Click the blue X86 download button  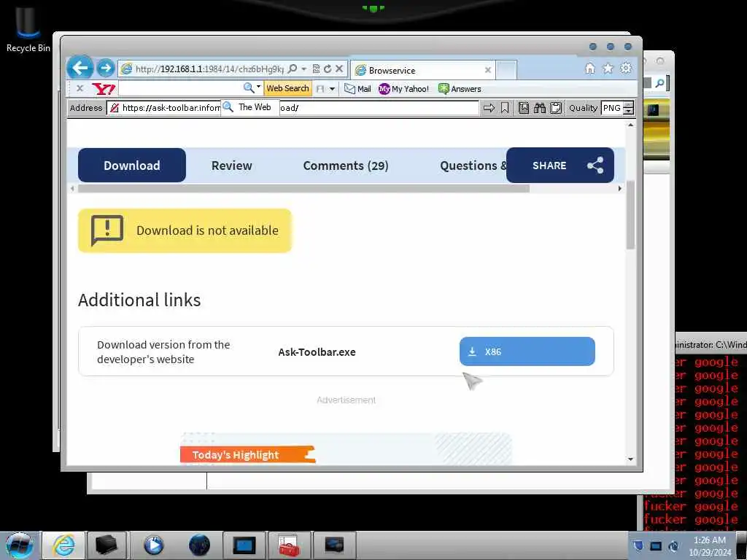click(527, 351)
